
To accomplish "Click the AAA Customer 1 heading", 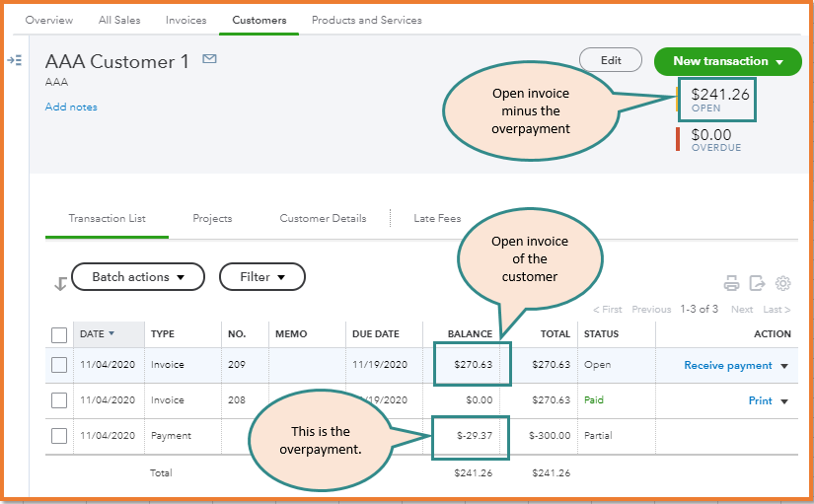I will [x=117, y=62].
